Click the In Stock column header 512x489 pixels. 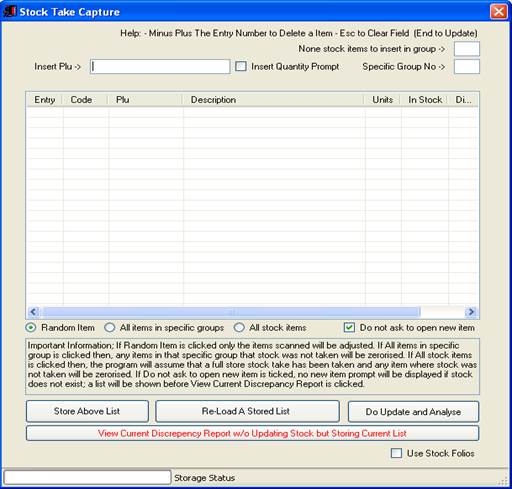(x=425, y=100)
